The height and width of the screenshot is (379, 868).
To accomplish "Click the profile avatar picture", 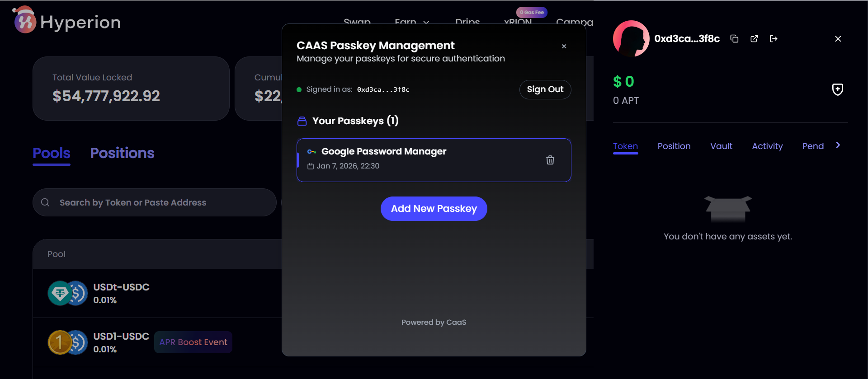I will tap(631, 39).
